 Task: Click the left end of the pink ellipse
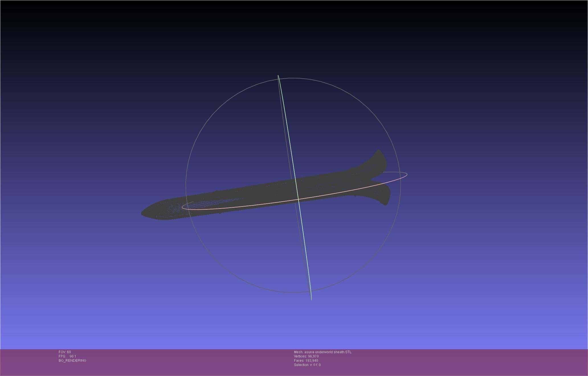click(x=182, y=207)
